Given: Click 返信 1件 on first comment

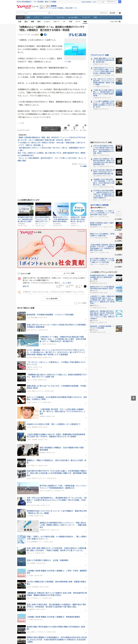Looking at the screenshot, I should (26, 286).
